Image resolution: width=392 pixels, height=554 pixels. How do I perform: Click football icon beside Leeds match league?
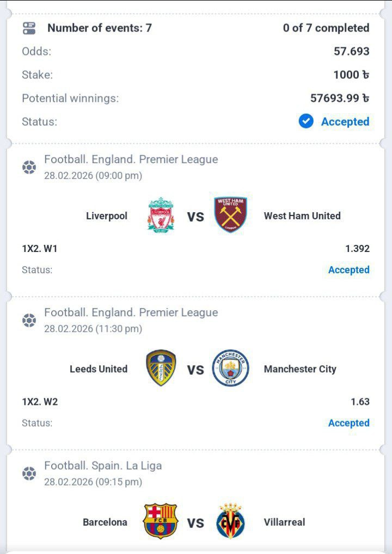[29, 321]
